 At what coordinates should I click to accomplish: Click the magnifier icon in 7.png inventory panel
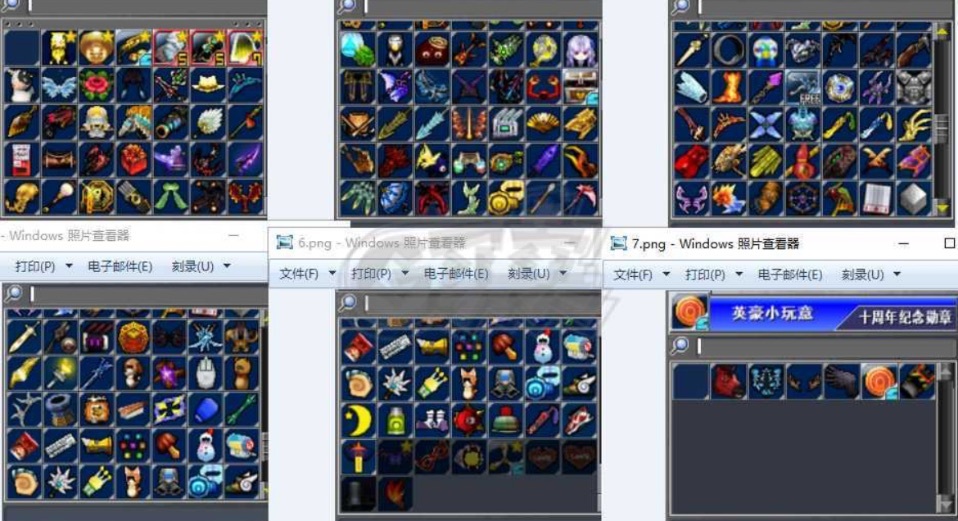[x=679, y=346]
